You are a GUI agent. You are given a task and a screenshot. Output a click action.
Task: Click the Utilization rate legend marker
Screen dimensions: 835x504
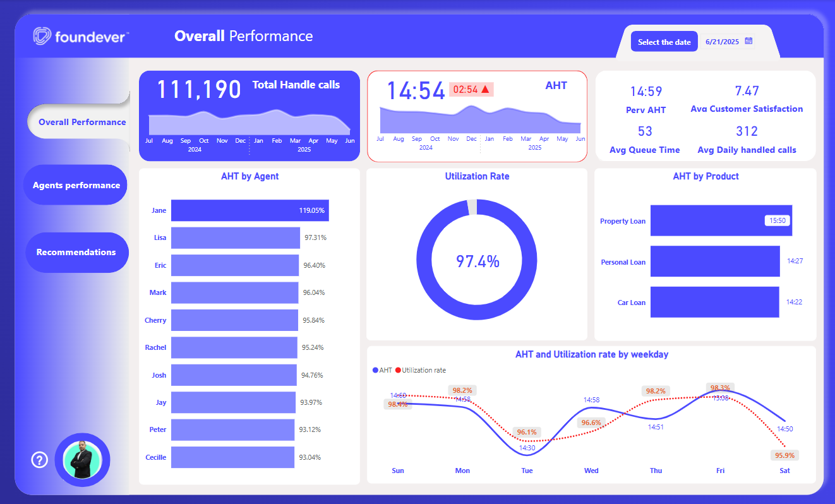pos(398,370)
